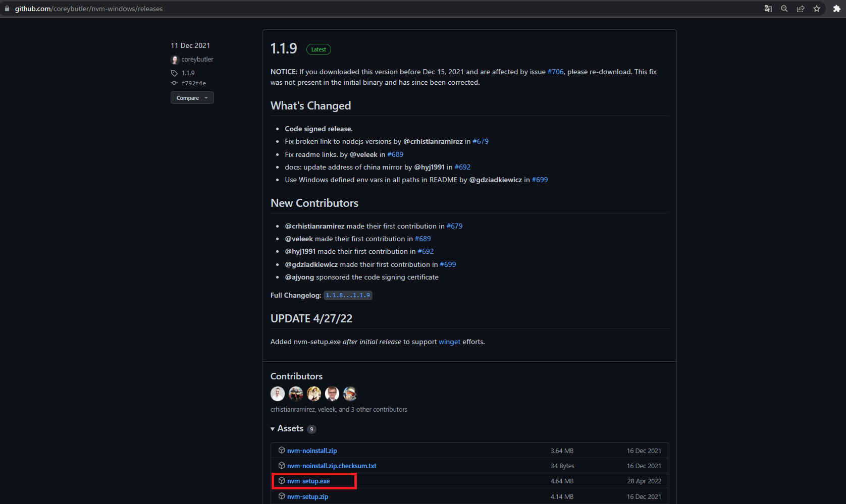Open issue #706 link

pyautogui.click(x=555, y=72)
